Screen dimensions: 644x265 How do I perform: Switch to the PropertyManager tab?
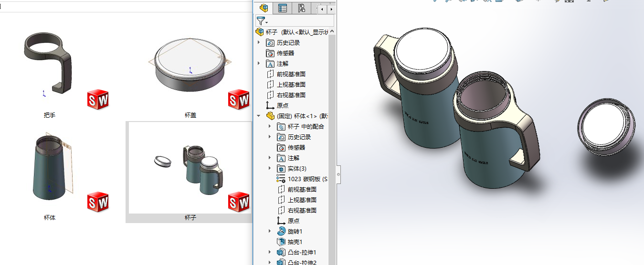[283, 8]
